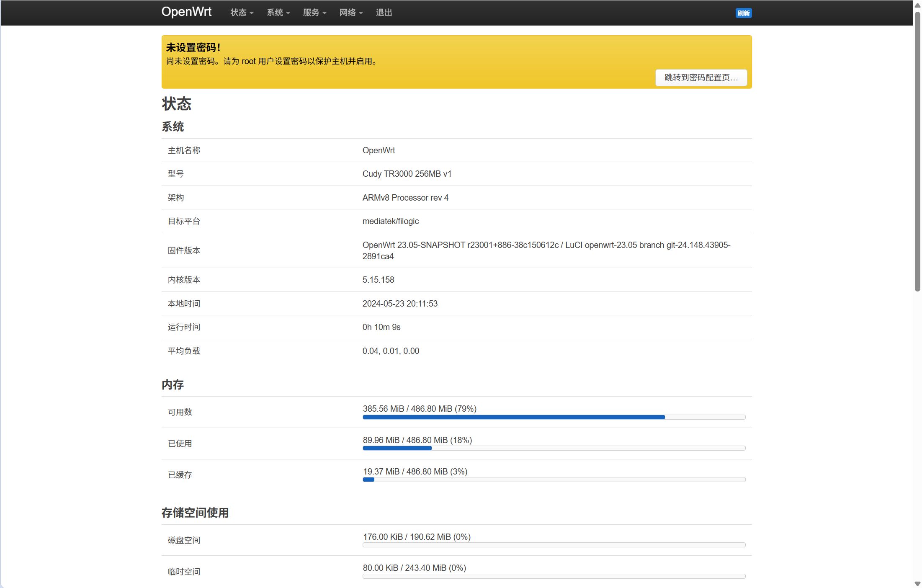Click 退出 to log out

[x=384, y=13]
